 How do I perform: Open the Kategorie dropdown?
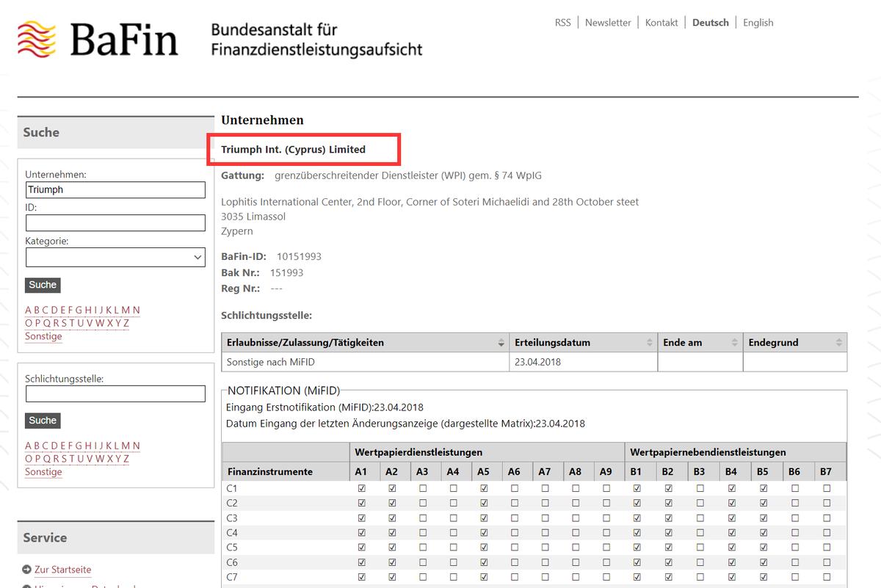(115, 257)
